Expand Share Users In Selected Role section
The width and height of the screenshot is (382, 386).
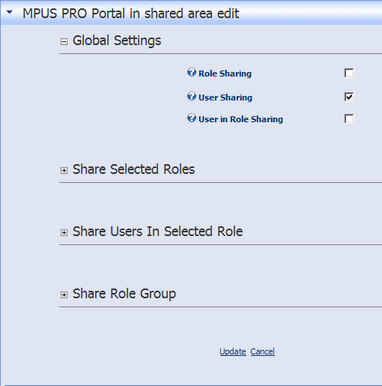click(64, 232)
